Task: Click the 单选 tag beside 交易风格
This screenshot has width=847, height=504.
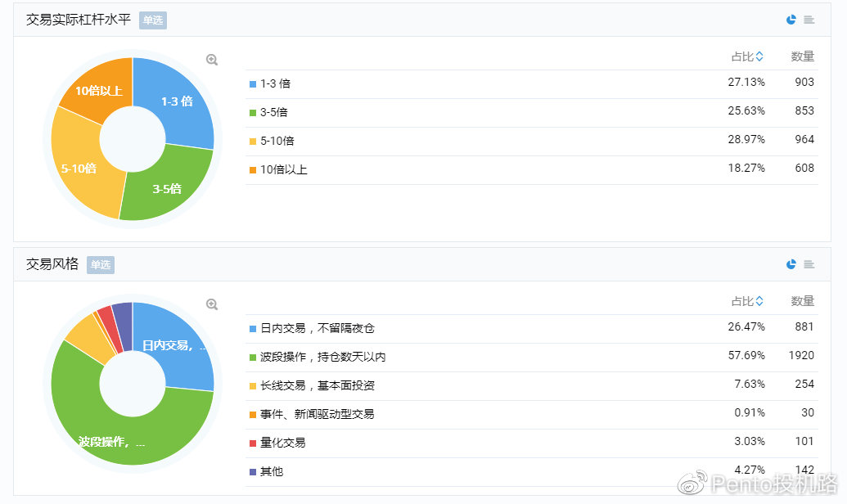Action: pyautogui.click(x=101, y=264)
